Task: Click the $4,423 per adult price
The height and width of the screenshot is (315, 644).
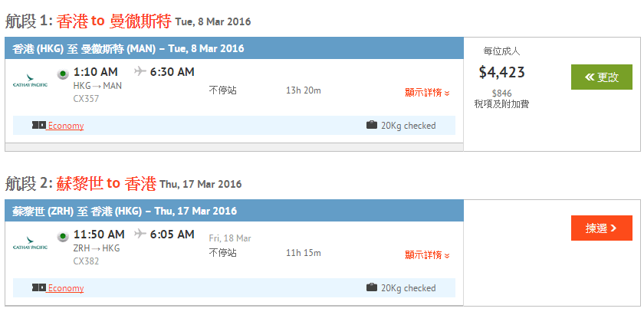Action: coord(502,73)
